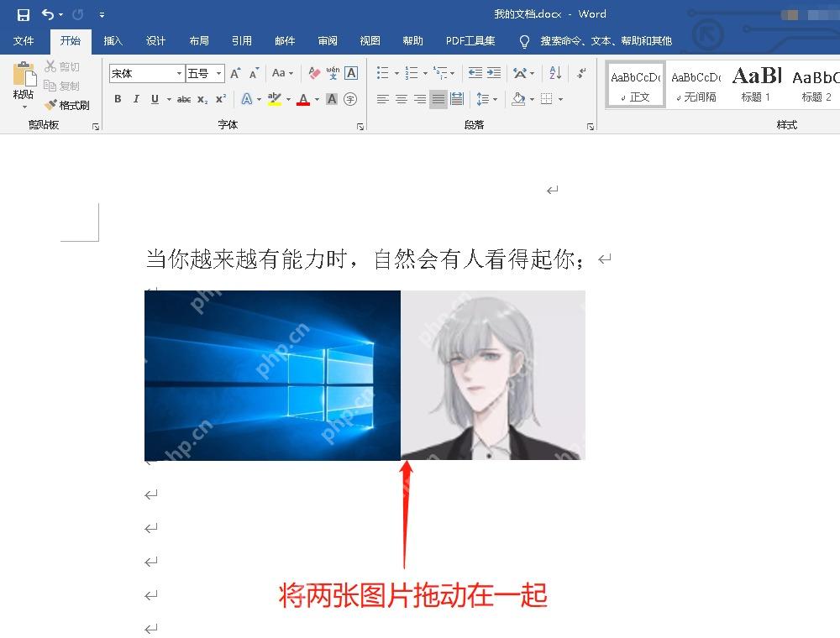This screenshot has height=638, width=840.
Task: Center align the text
Action: click(402, 99)
